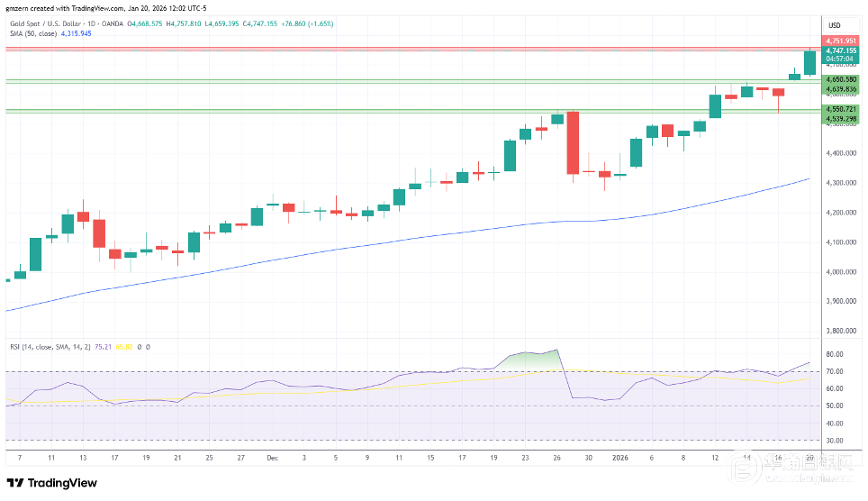868x501 pixels.
Task: Click the yellow RSI SMA value in legend
Action: [x=125, y=345]
